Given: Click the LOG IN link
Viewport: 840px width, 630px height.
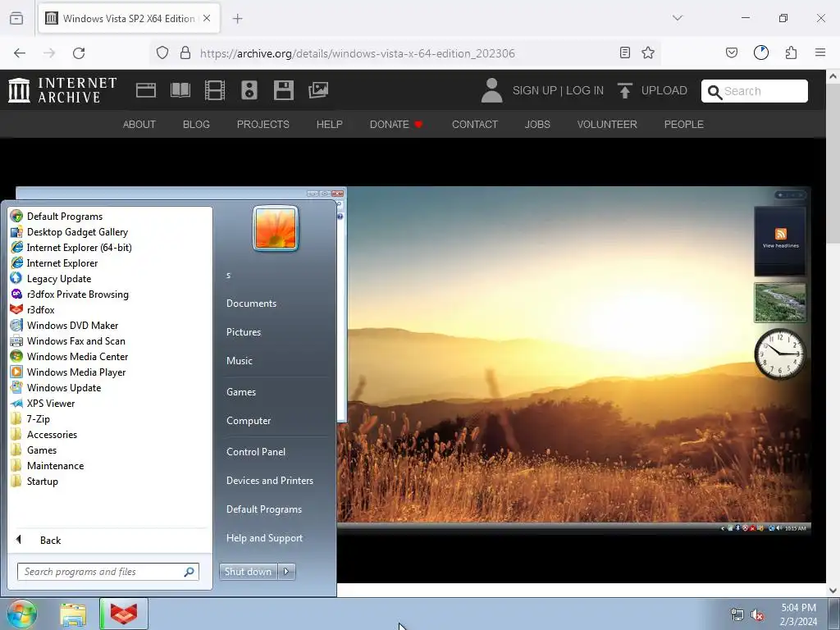Looking at the screenshot, I should 584,90.
